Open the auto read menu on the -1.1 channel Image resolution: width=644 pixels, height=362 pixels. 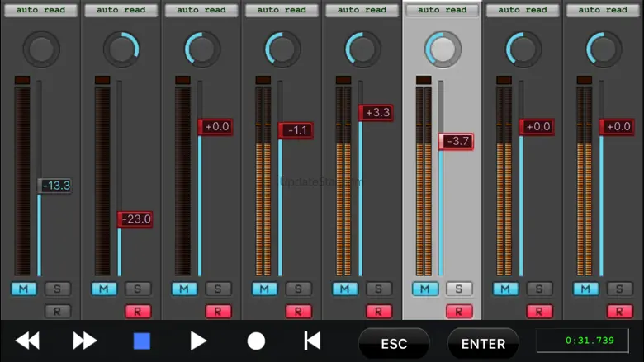pyautogui.click(x=282, y=10)
